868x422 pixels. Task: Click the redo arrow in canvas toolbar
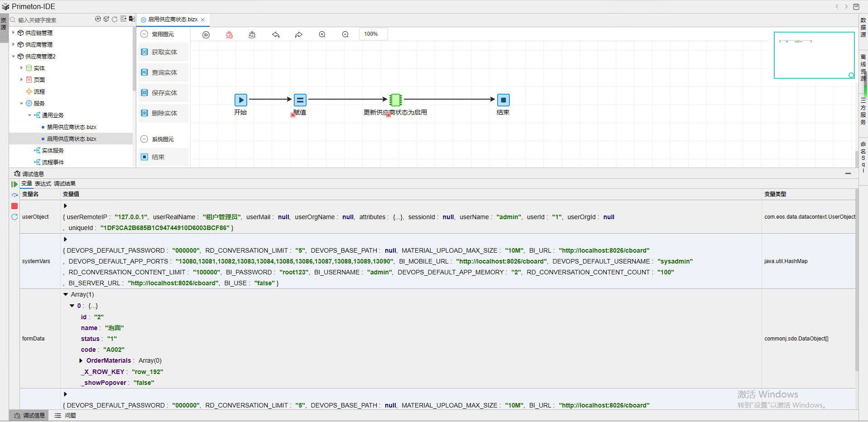point(299,35)
